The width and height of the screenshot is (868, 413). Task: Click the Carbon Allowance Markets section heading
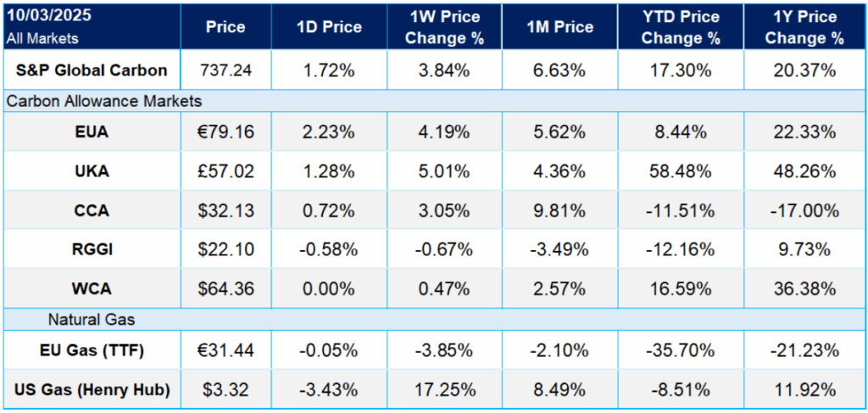click(104, 101)
